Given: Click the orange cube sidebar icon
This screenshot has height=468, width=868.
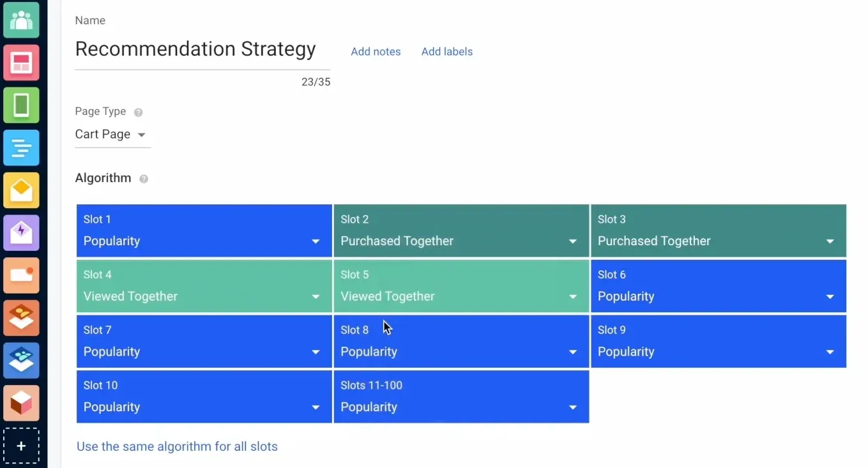Looking at the screenshot, I should [x=21, y=403].
